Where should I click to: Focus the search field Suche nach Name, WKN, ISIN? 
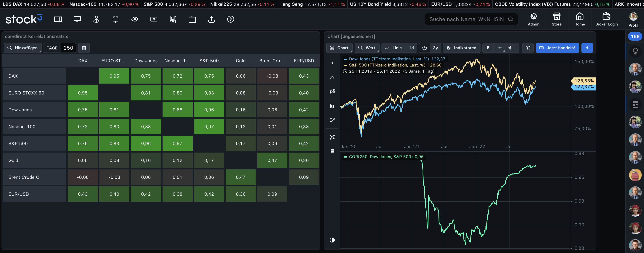471,19
